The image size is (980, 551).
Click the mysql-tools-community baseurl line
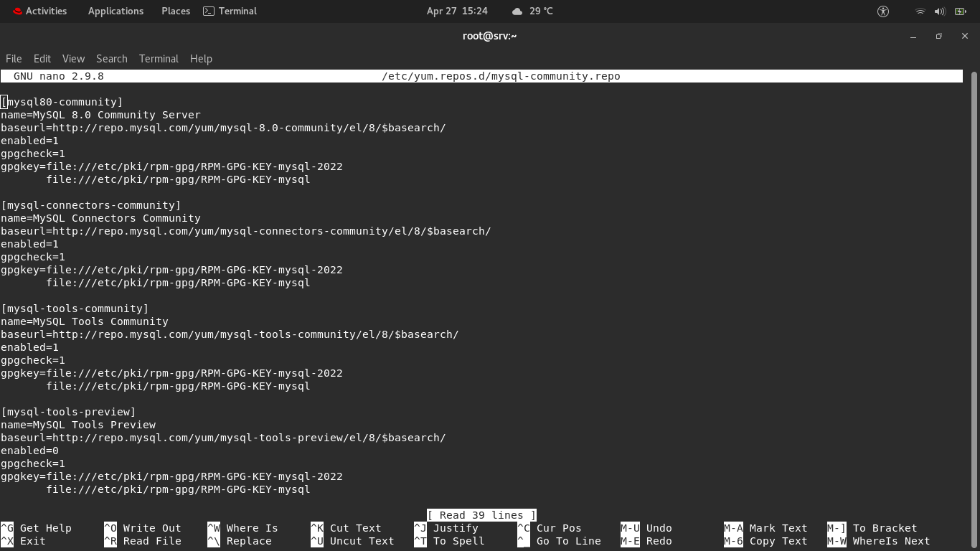pos(230,334)
